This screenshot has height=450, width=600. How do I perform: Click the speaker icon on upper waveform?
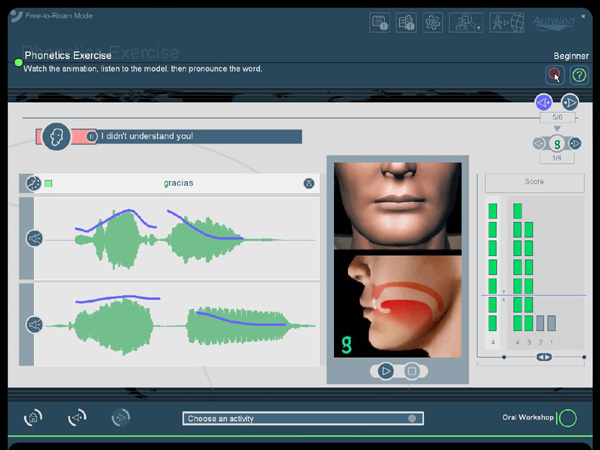(34, 239)
